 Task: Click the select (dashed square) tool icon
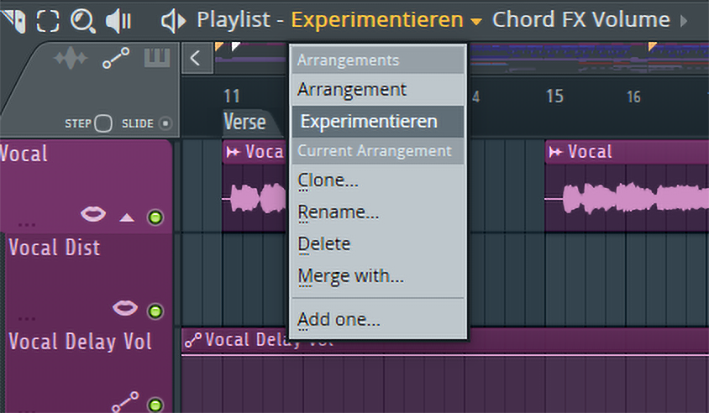49,20
